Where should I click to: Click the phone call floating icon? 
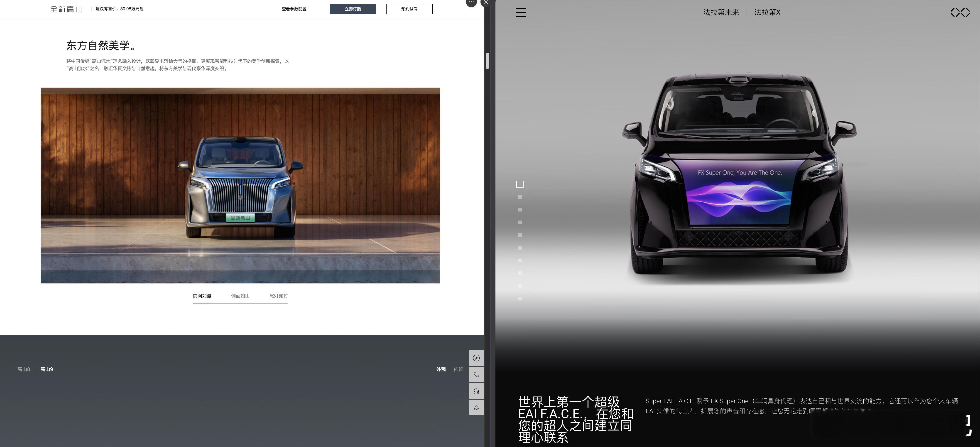coord(476,375)
